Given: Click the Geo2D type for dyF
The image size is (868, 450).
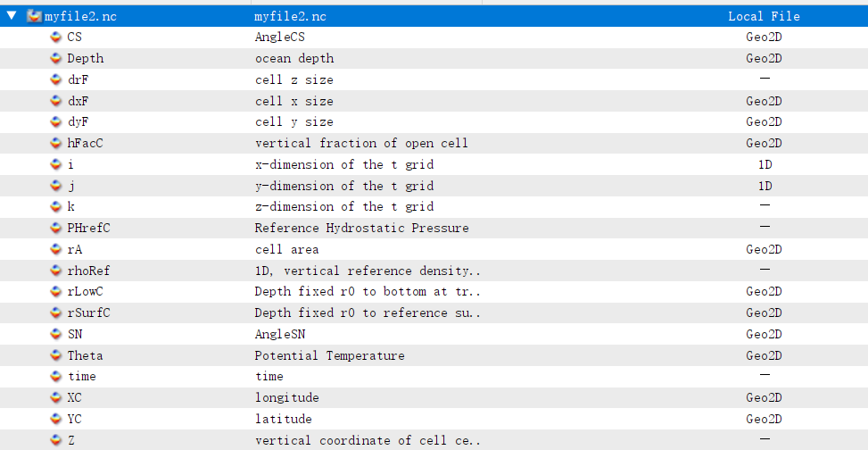Looking at the screenshot, I should (764, 122).
